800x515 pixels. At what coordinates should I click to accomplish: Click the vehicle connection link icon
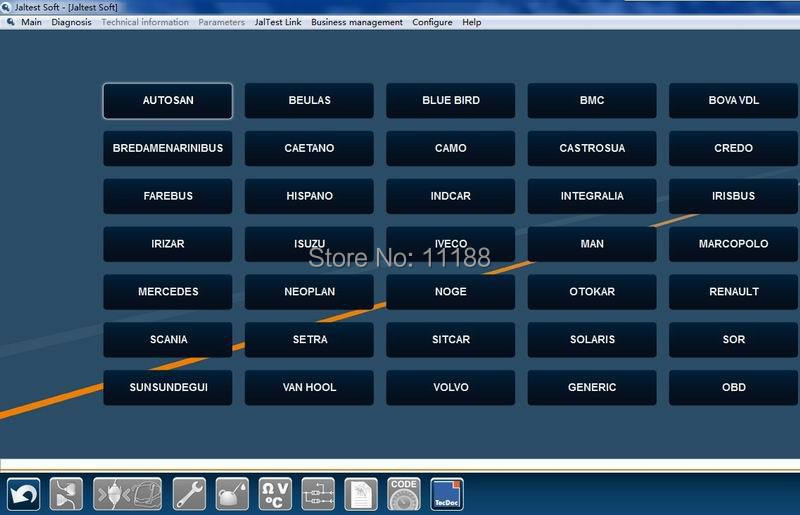(x=128, y=494)
